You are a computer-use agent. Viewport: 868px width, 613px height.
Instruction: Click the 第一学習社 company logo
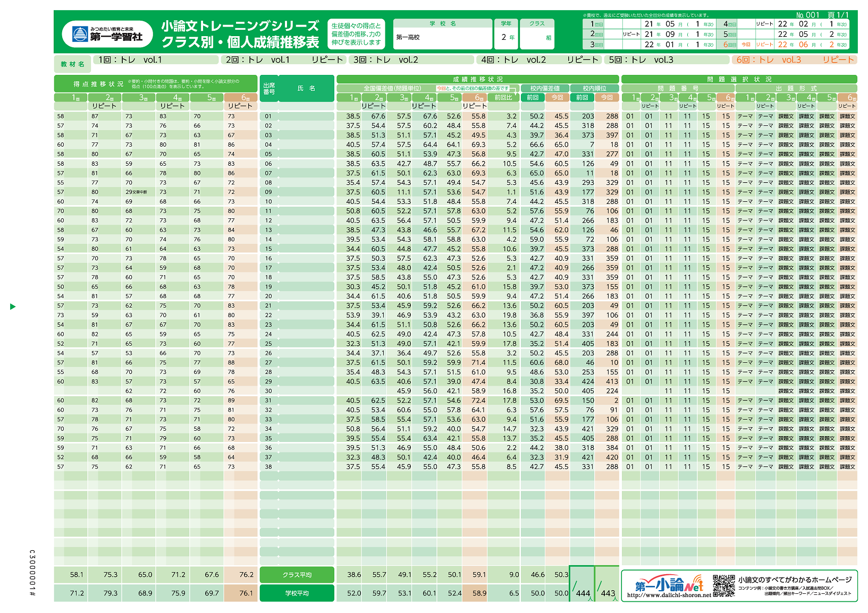pyautogui.click(x=107, y=35)
